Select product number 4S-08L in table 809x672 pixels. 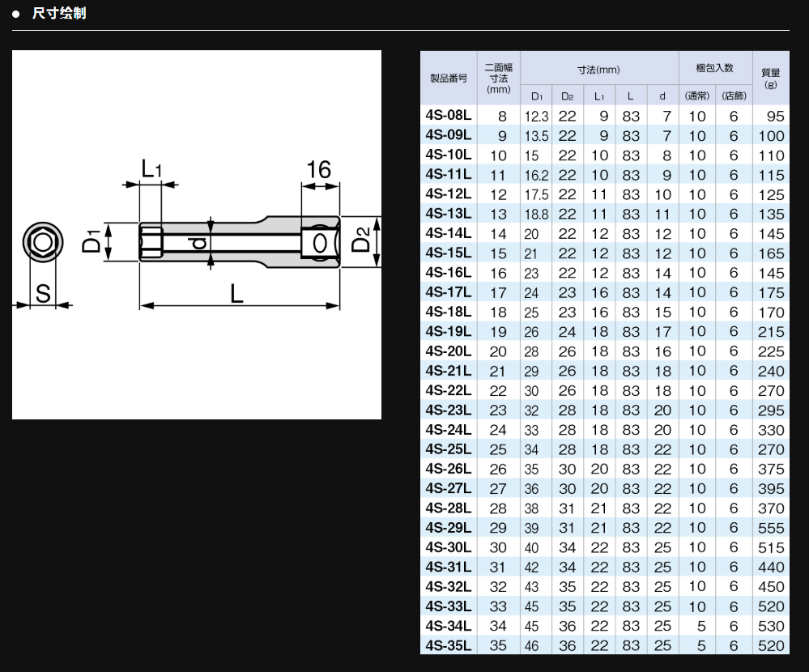pyautogui.click(x=447, y=116)
